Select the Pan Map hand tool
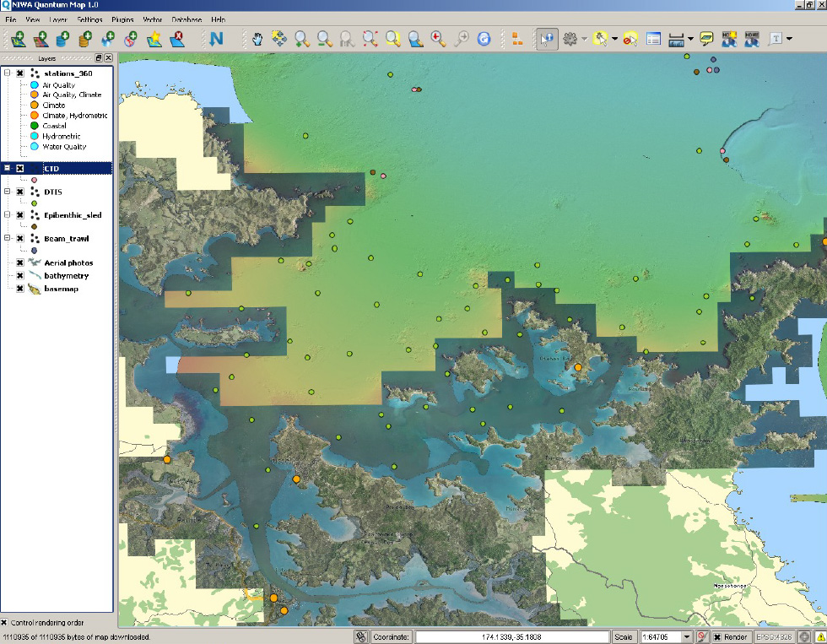This screenshot has height=644, width=827. pos(256,38)
